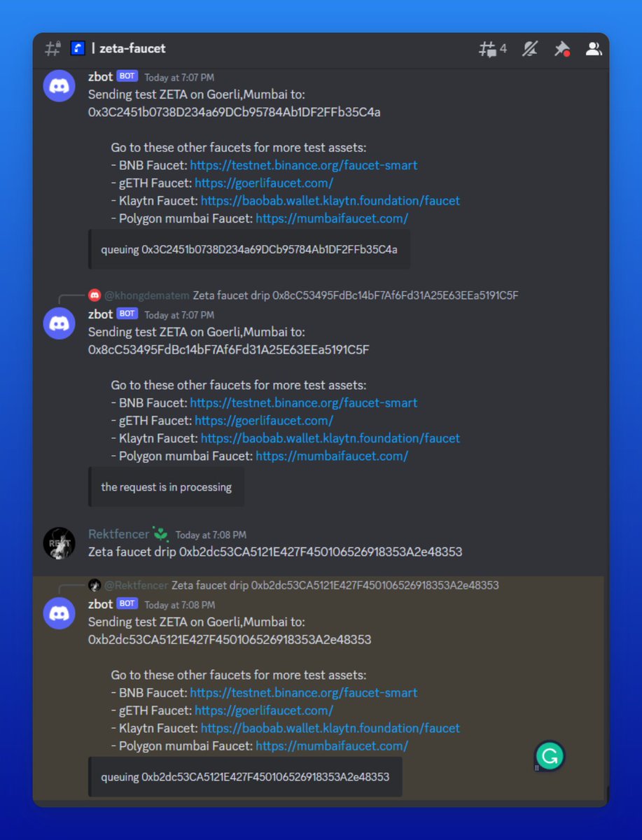This screenshot has width=642, height=840.
Task: Click blue emoji icon beside zeta-faucet
Action: (77, 49)
